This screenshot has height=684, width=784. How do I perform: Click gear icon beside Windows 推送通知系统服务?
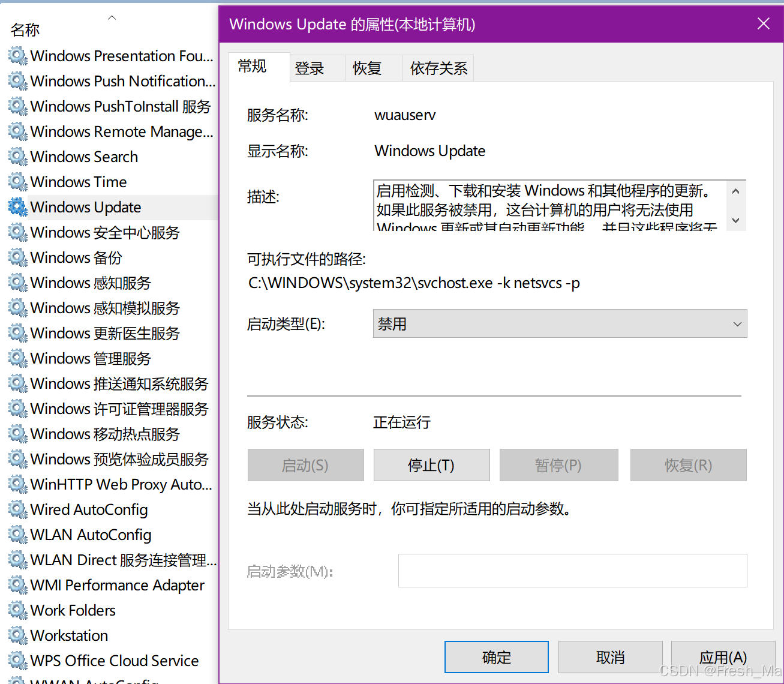(18, 384)
